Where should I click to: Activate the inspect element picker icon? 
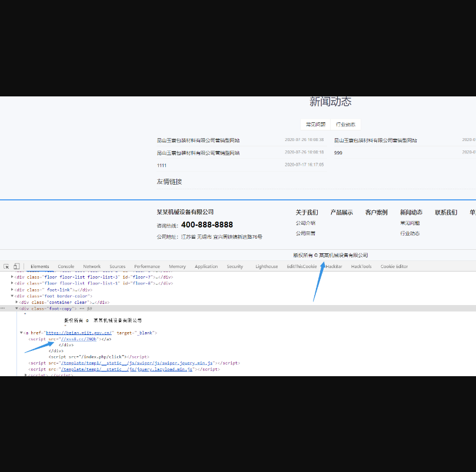click(x=6, y=266)
